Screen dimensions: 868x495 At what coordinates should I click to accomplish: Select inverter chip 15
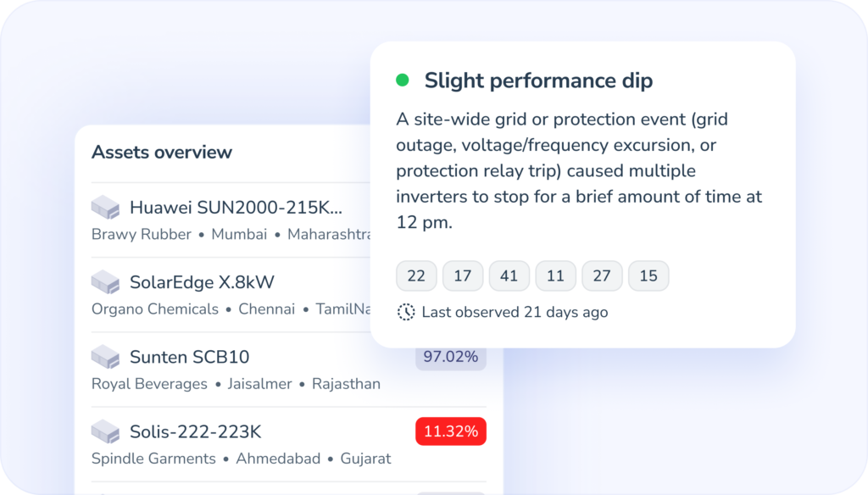pyautogui.click(x=648, y=275)
